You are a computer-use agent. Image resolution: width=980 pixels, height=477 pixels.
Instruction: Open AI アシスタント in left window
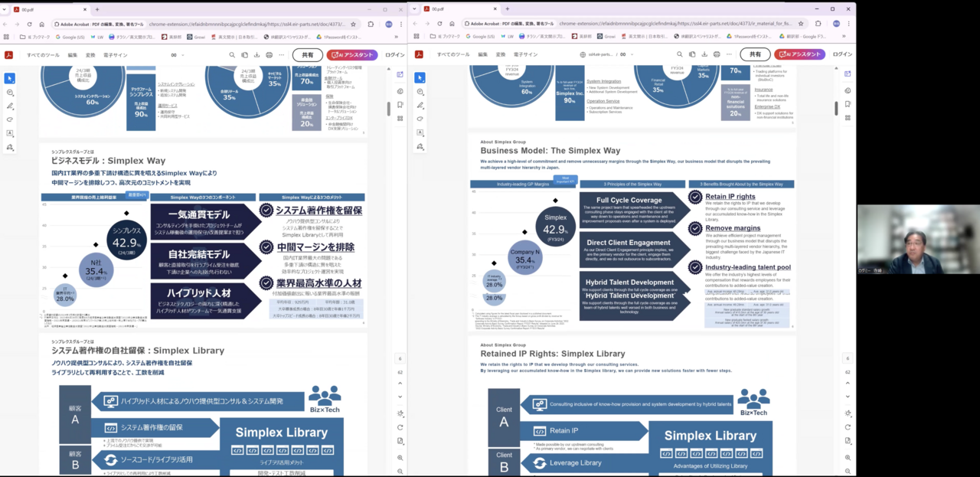click(352, 55)
